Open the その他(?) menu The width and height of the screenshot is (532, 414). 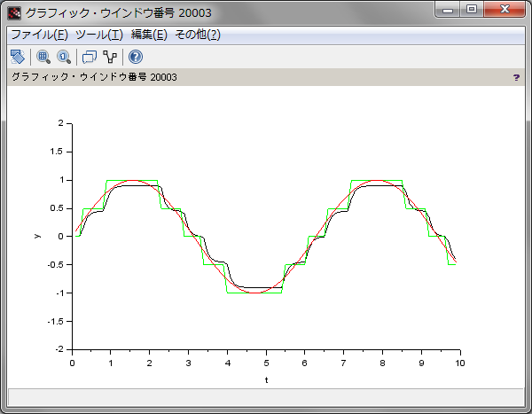(197, 35)
